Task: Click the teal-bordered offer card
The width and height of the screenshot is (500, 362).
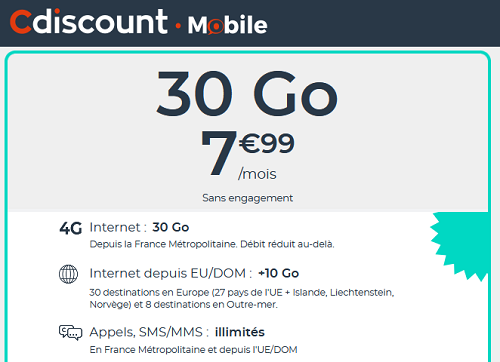Action: click(247, 207)
